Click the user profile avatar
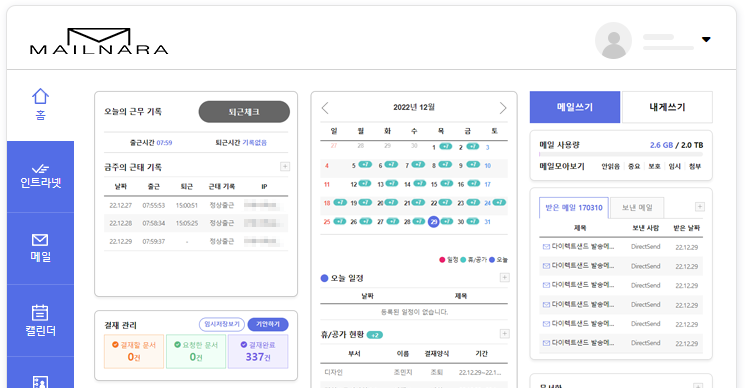Viewport: 745px width, 388px height. coord(613,40)
